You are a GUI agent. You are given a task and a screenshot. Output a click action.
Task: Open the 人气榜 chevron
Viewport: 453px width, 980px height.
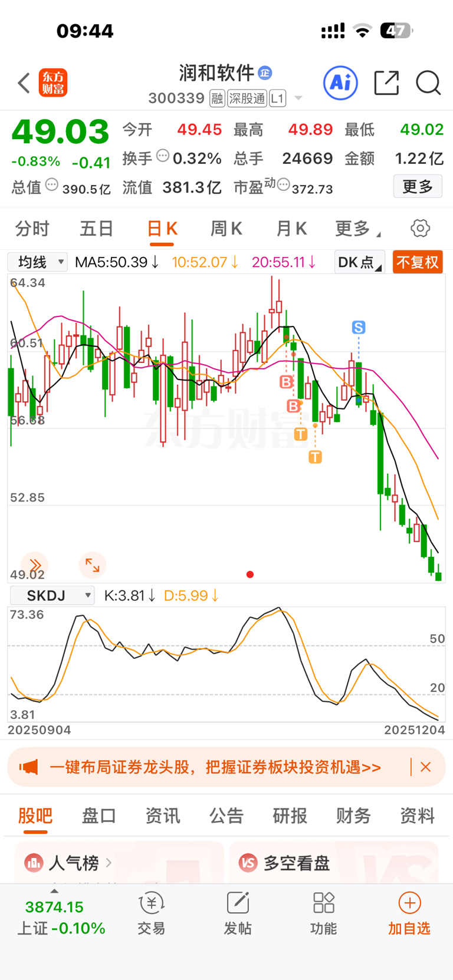[109, 863]
